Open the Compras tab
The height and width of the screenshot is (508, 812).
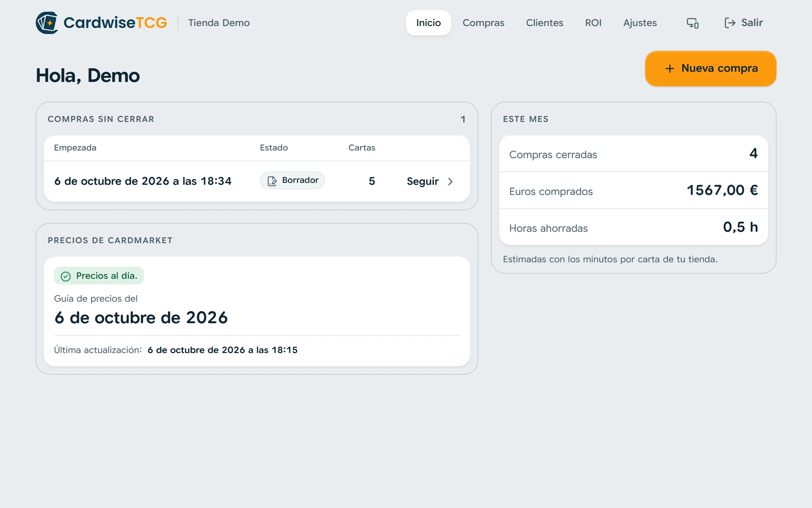[x=483, y=23]
